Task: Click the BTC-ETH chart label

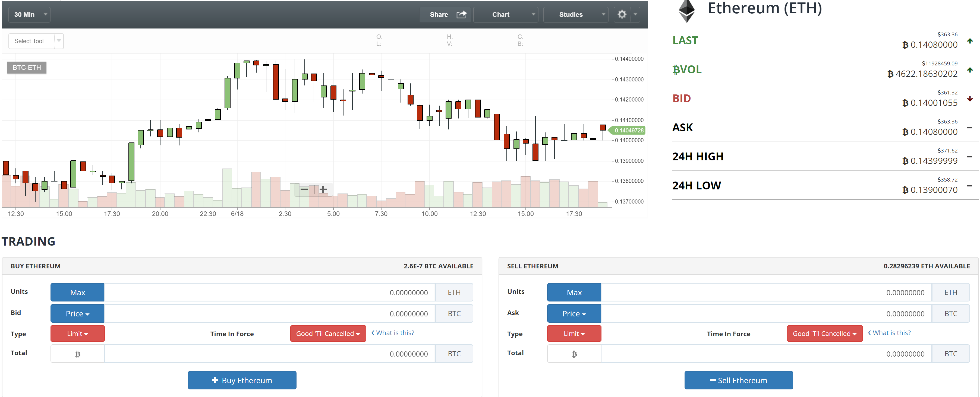Action: point(27,67)
